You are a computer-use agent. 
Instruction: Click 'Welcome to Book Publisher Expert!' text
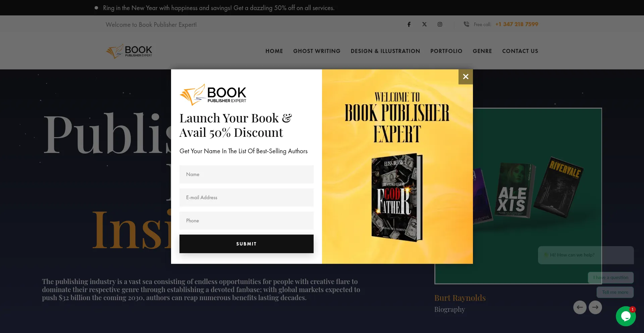[151, 24]
